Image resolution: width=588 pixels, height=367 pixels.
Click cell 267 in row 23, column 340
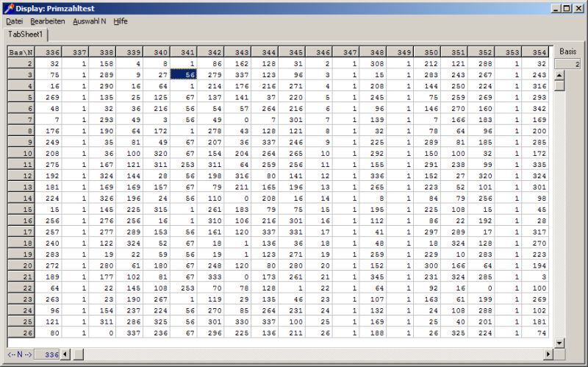157,299
